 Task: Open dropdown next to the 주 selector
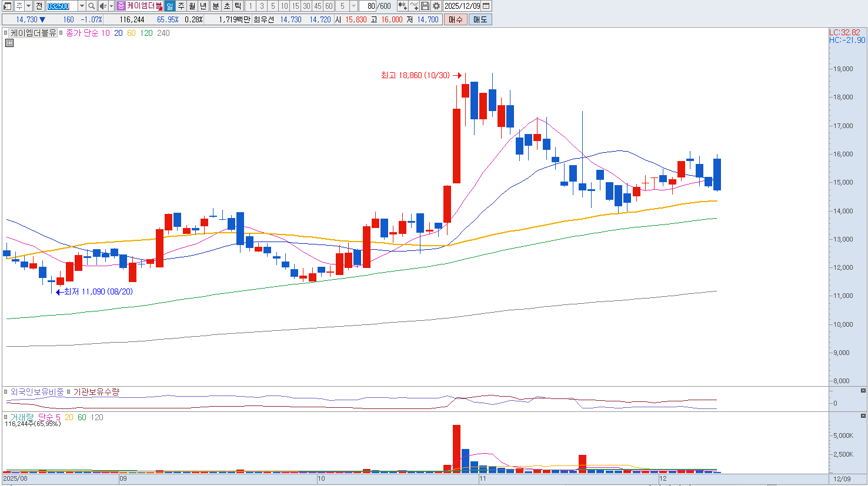click(x=28, y=6)
